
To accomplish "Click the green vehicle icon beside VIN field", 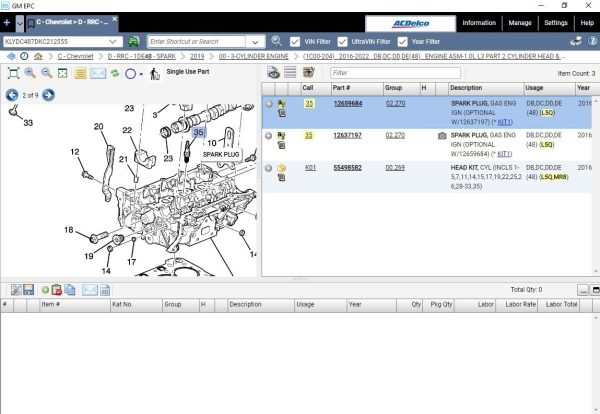I will (134, 41).
